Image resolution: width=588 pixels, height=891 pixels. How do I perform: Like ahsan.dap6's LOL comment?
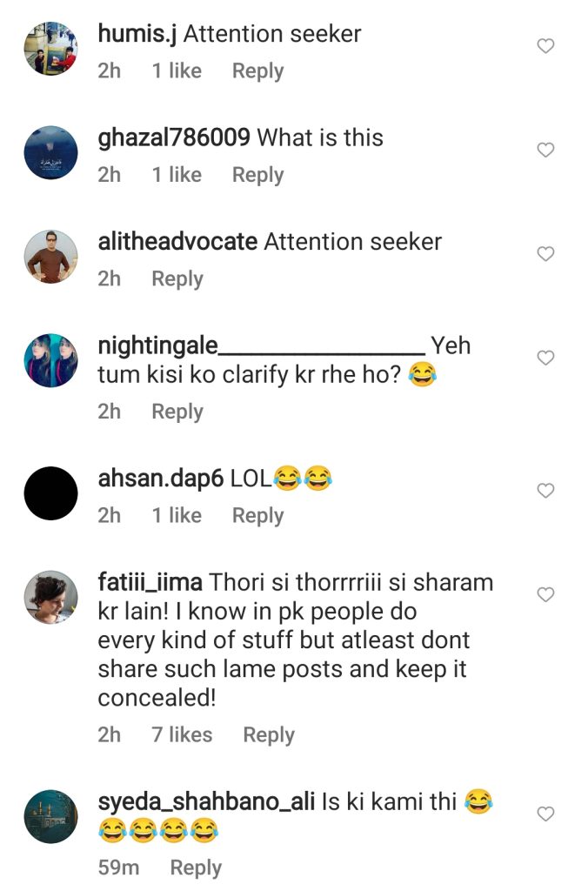pyautogui.click(x=545, y=491)
